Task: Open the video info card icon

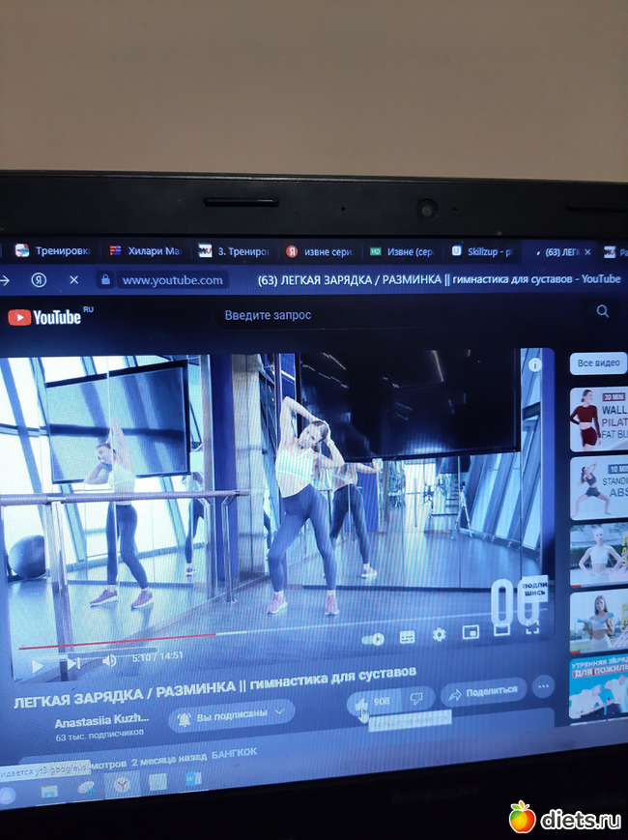Action: coord(534,365)
